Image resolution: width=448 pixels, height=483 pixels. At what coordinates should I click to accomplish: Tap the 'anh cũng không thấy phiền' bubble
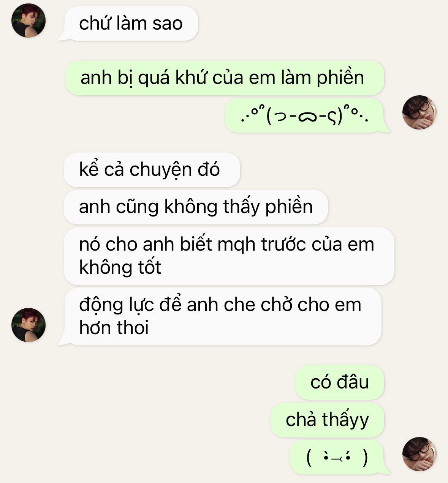tap(196, 207)
